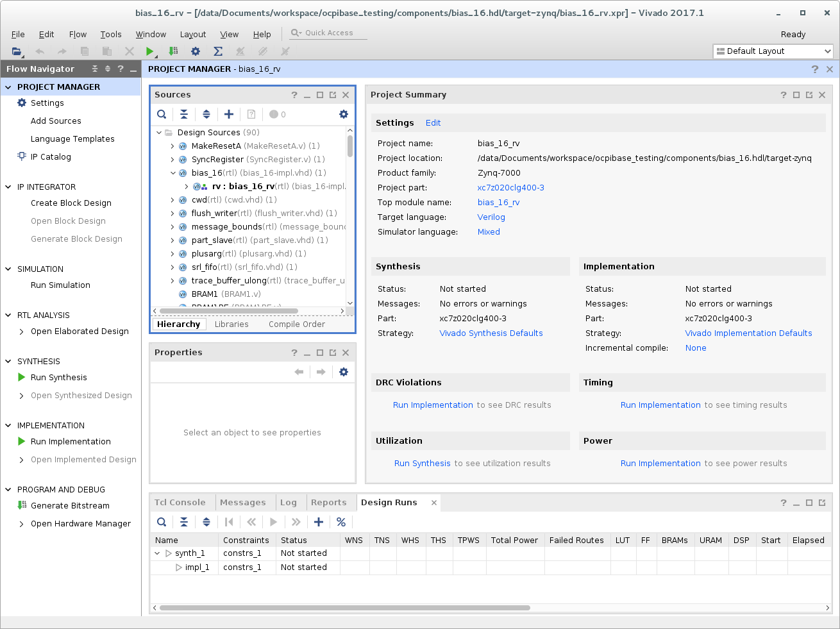Click the green Run arrow in main toolbar

click(149, 51)
